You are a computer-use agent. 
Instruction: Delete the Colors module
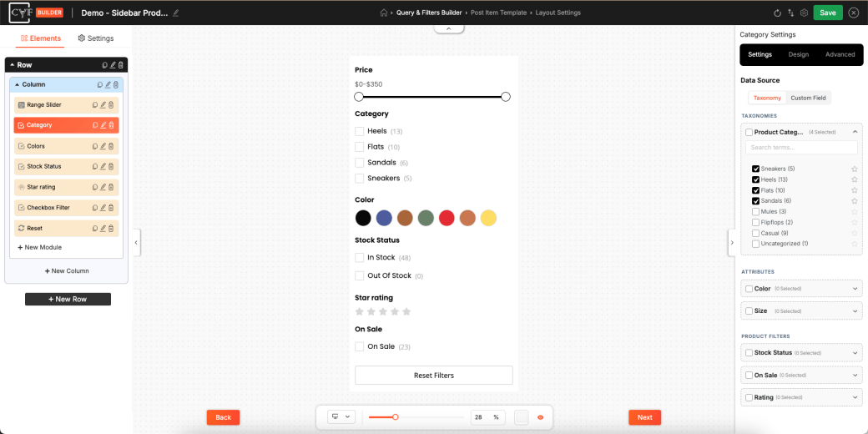tap(111, 146)
